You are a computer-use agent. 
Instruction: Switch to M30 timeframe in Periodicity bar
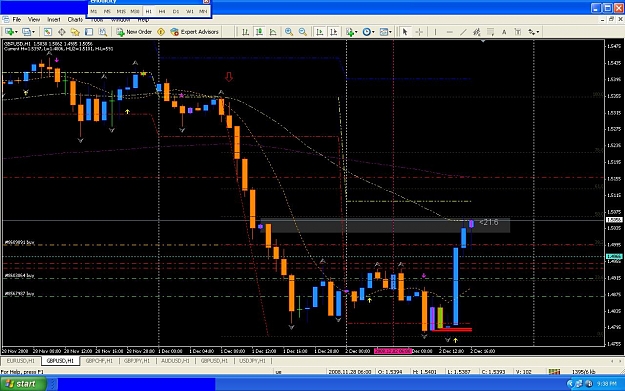pyautogui.click(x=135, y=12)
